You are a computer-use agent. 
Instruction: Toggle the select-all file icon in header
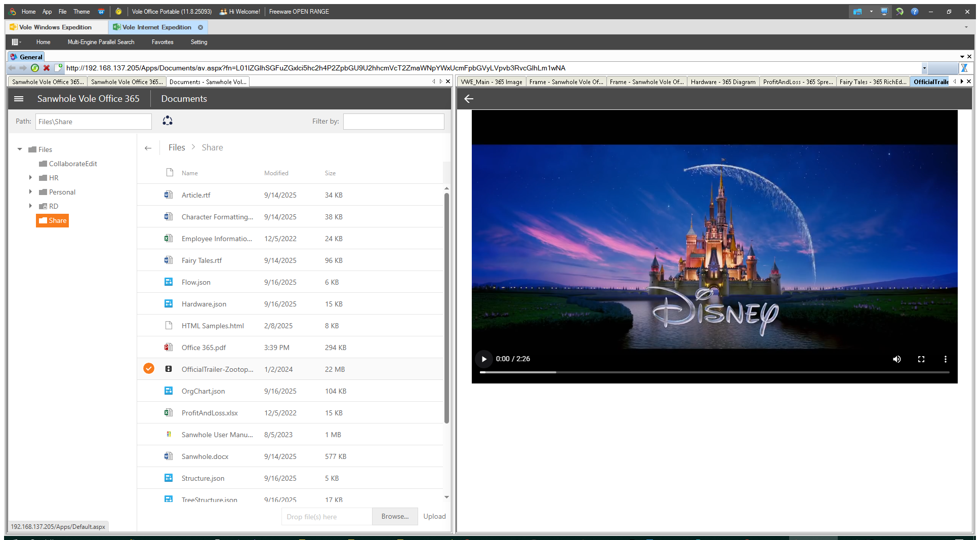tap(170, 173)
